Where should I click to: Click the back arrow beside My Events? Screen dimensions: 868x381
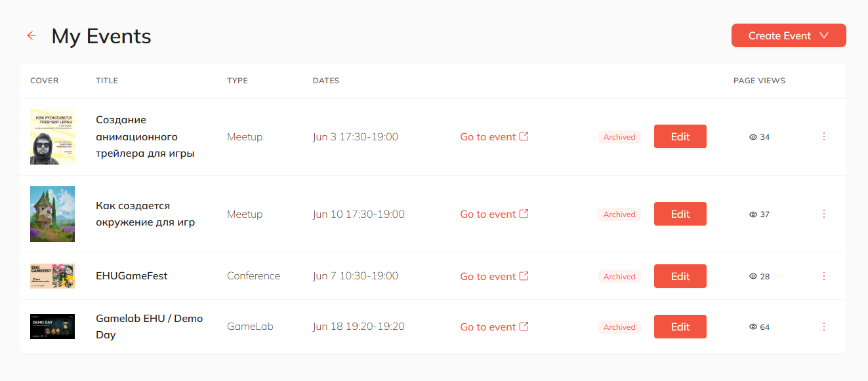click(31, 35)
